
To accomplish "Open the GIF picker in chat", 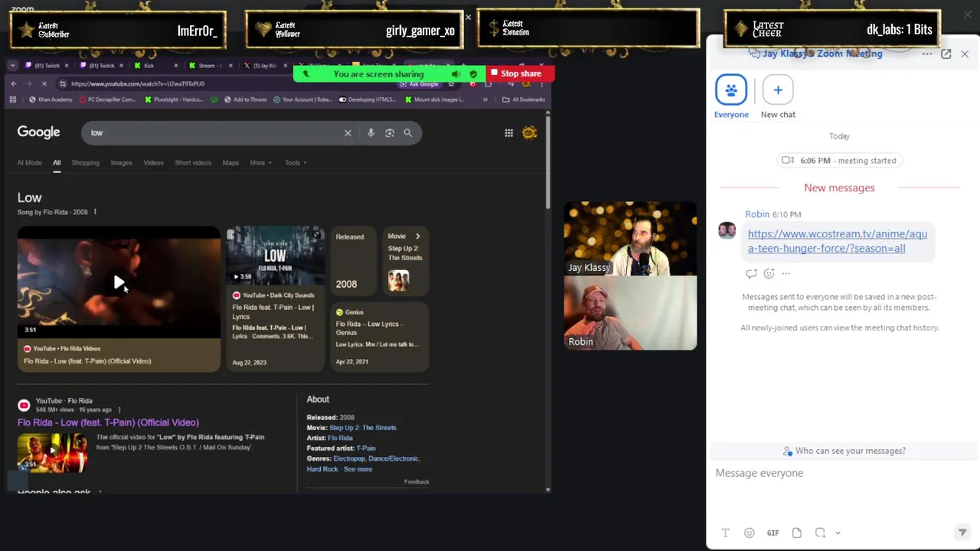I will point(773,533).
